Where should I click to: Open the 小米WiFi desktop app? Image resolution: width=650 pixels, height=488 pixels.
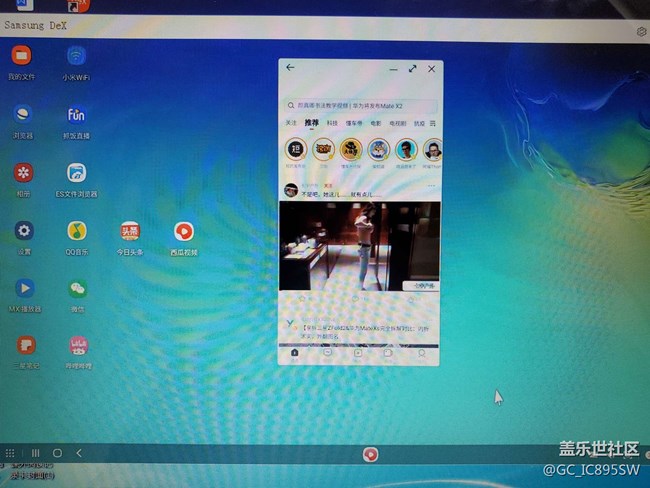76,56
